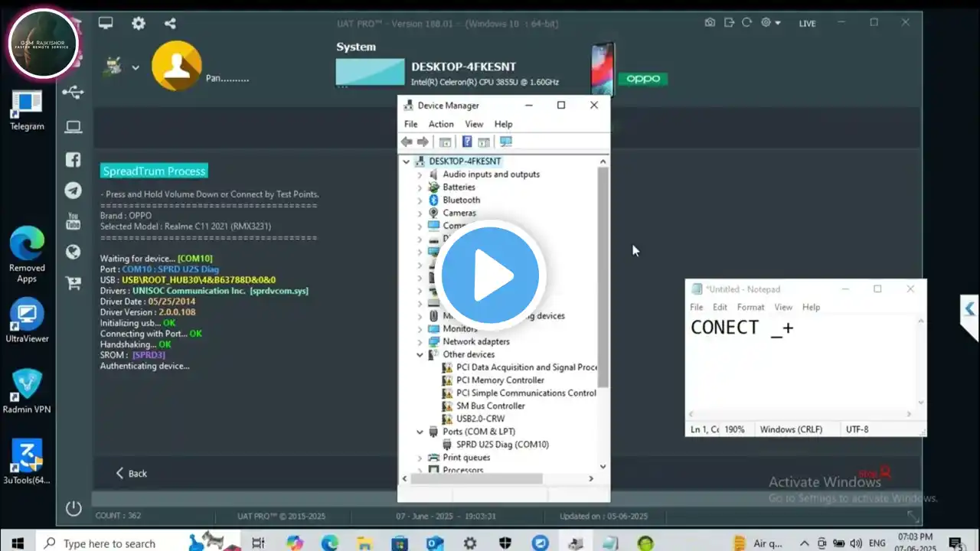Click the refresh icon in UAT PRO title bar
Screen dimensions: 980x551
point(747,23)
